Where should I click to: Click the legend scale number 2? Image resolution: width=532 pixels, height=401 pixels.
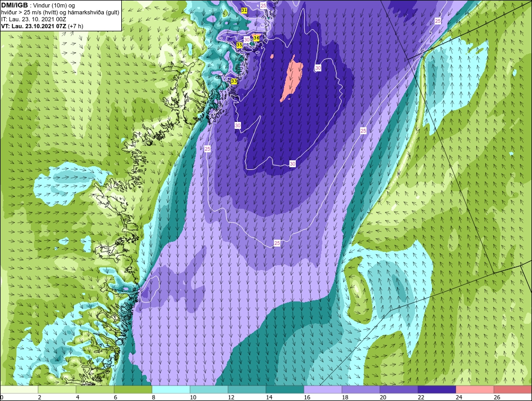tap(40, 397)
